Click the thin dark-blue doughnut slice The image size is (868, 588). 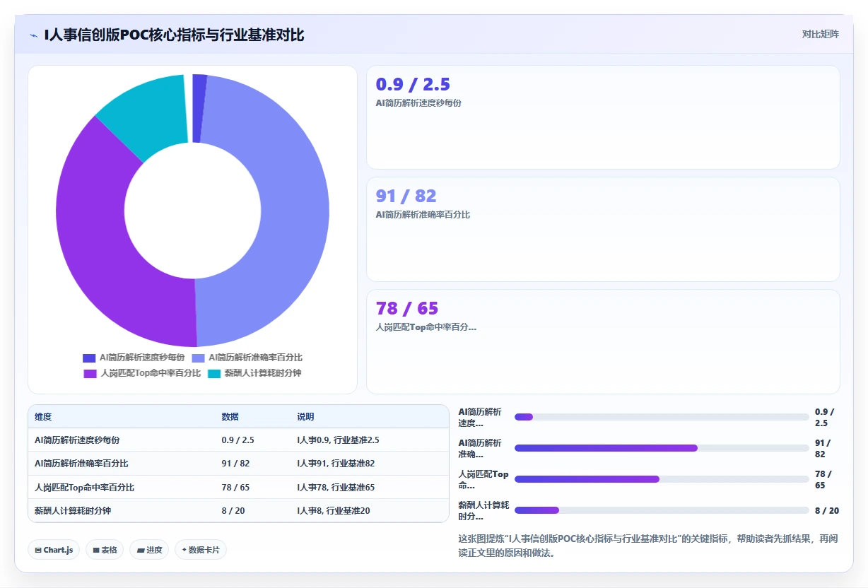click(199, 107)
